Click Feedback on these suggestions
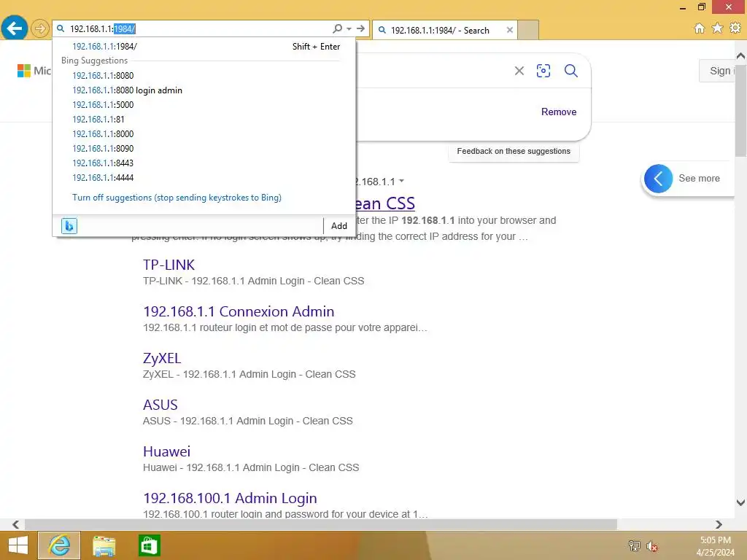 pyautogui.click(x=514, y=151)
